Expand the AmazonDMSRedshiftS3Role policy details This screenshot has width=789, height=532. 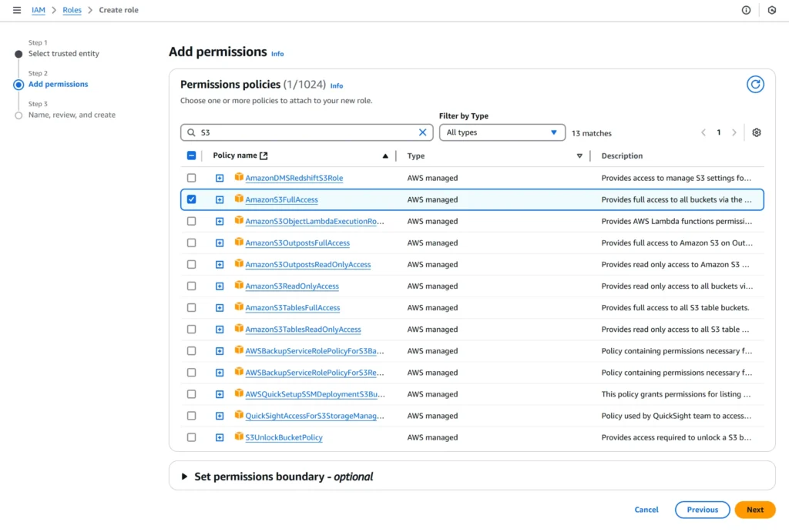pos(220,178)
